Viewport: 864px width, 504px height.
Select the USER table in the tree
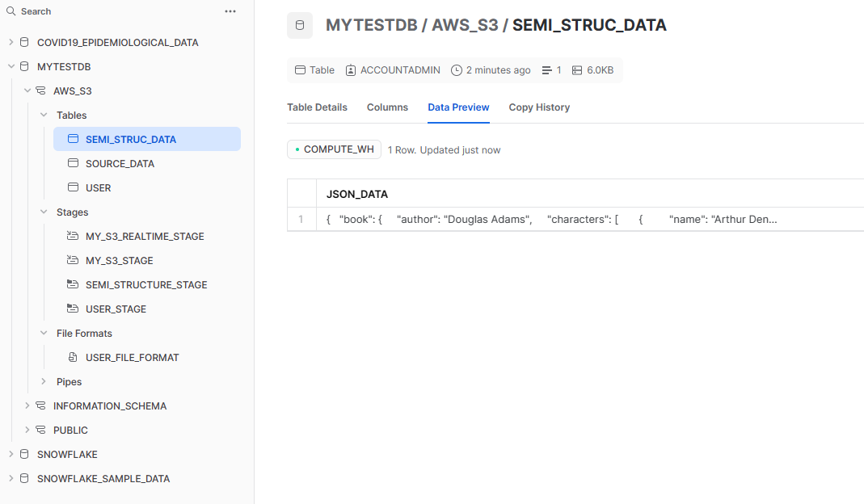click(99, 187)
